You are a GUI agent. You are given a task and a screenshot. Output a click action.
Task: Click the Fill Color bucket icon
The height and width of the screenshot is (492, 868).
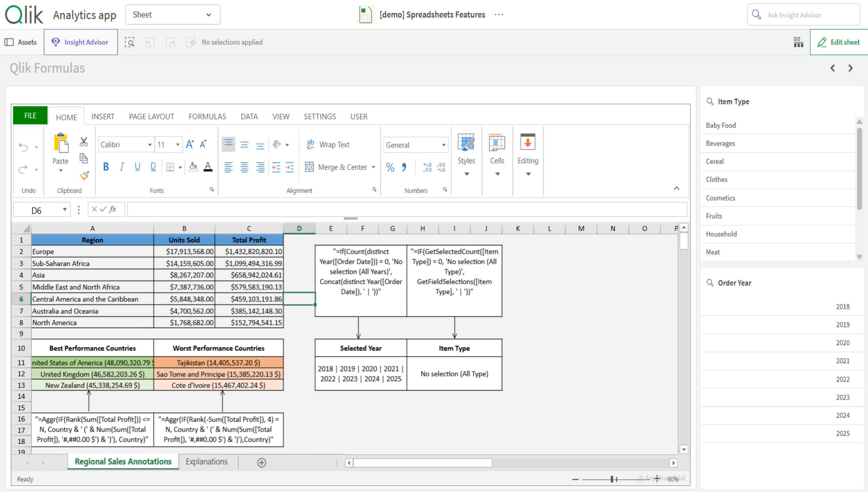[x=193, y=167]
